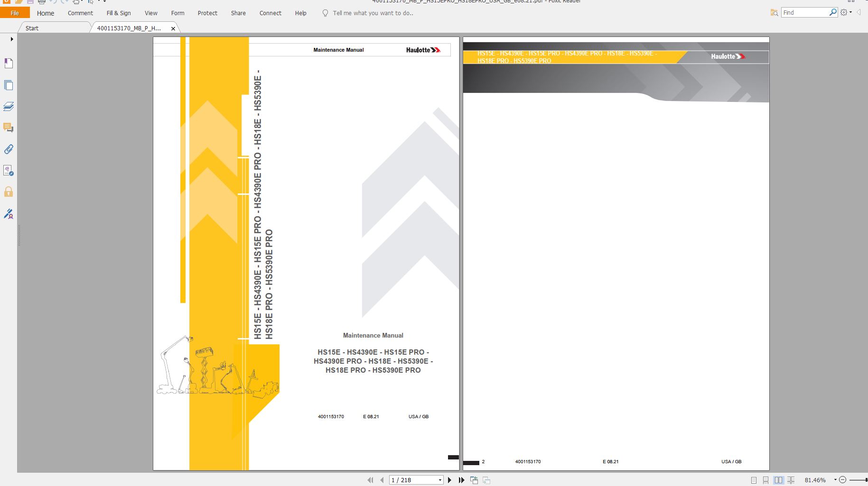Screen dimensions: 868x486
Task: Switch to continuous page view mode
Action: point(765,480)
